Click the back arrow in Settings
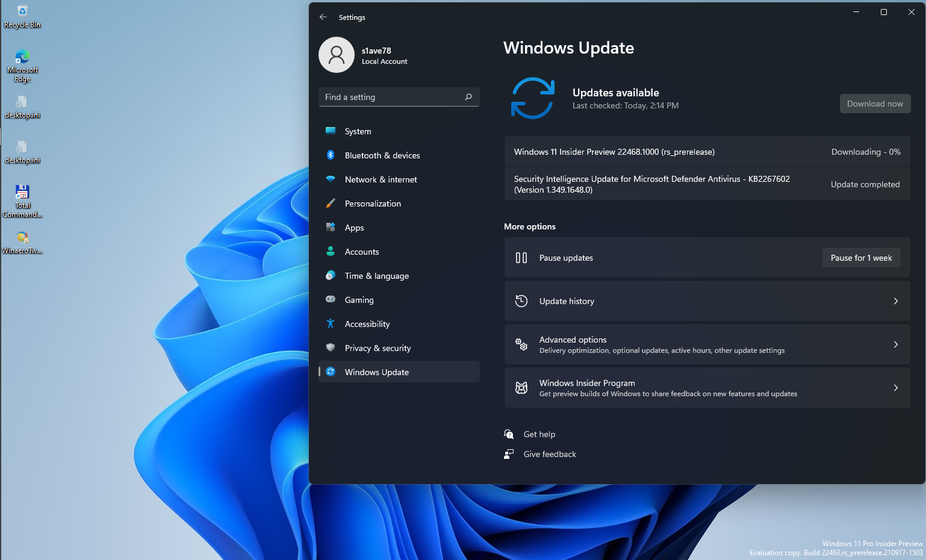 [323, 17]
